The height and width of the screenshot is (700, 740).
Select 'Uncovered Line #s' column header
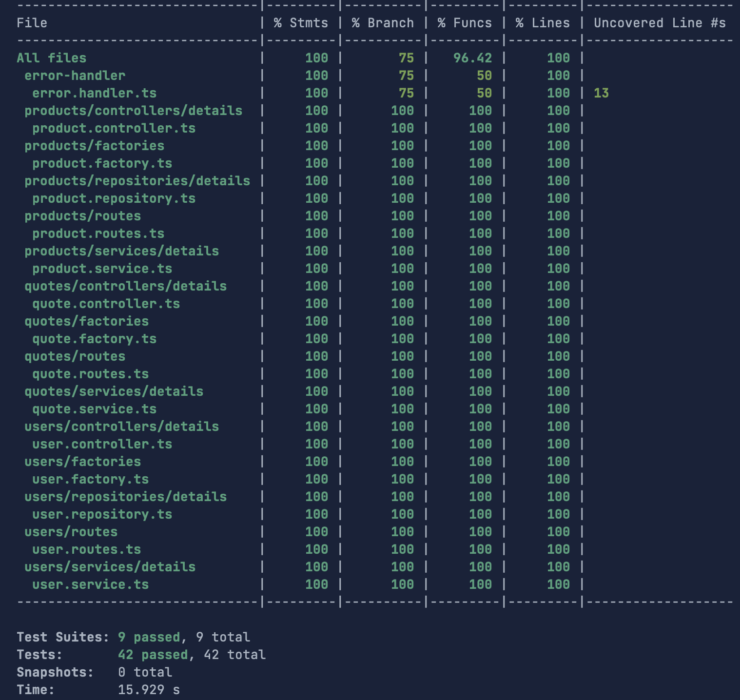click(660, 23)
